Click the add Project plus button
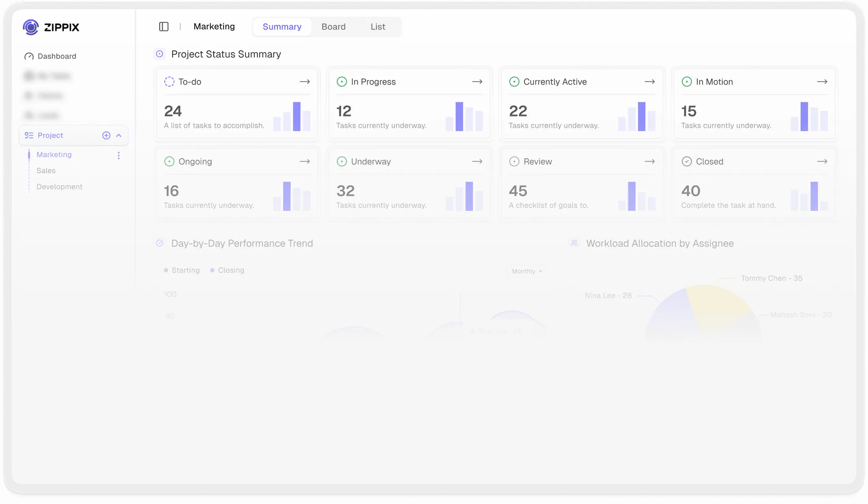The width and height of the screenshot is (868, 504). 106,135
